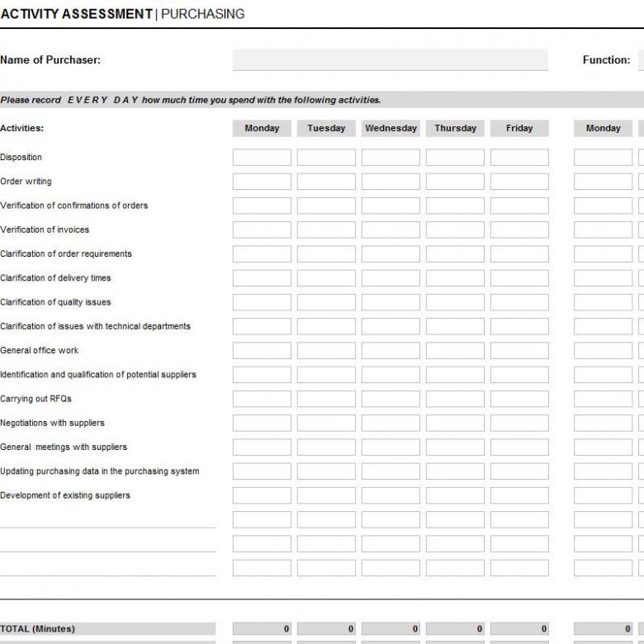Click the Thursday column header
Image resolution: width=644 pixels, height=644 pixels.
click(455, 128)
